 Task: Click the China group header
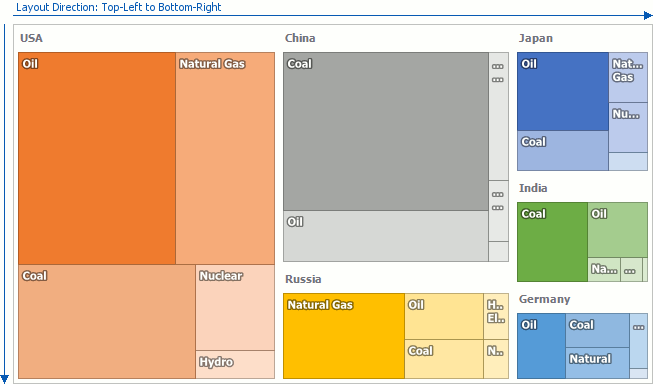[x=300, y=38]
